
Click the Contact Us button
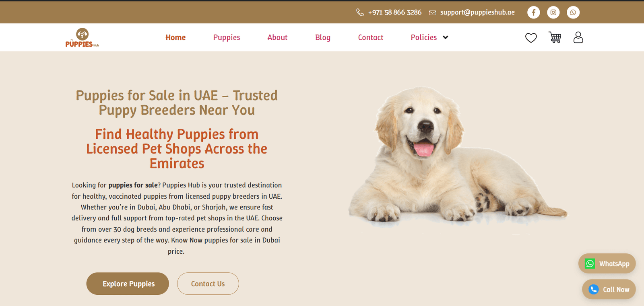208,283
